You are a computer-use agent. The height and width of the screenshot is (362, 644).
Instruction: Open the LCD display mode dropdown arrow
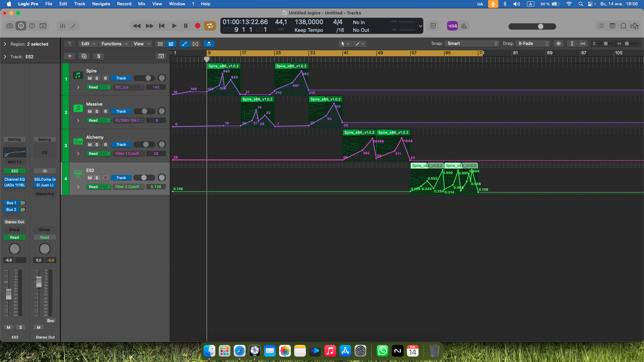420,26
